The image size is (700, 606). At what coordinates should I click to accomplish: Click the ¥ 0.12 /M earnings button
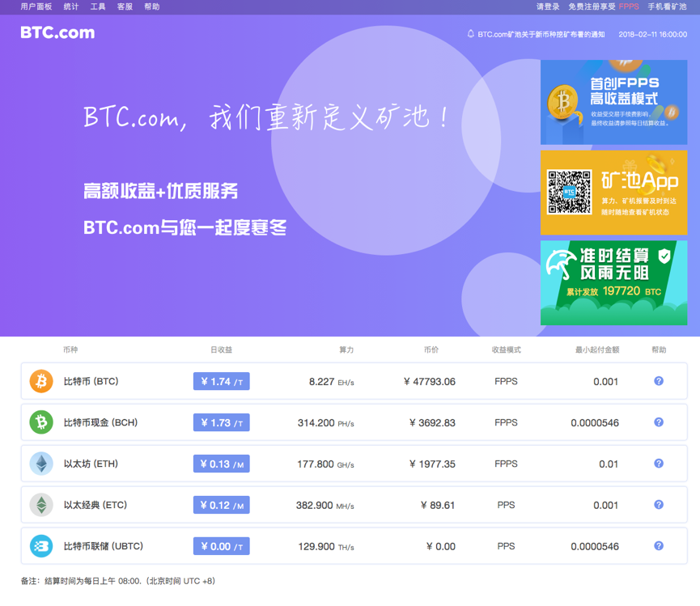222,505
